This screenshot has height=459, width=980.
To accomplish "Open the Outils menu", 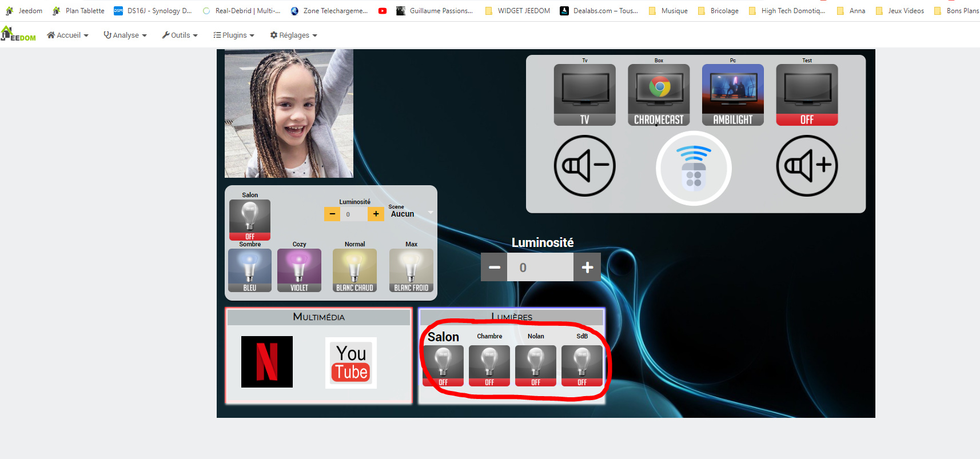I will click(x=180, y=35).
